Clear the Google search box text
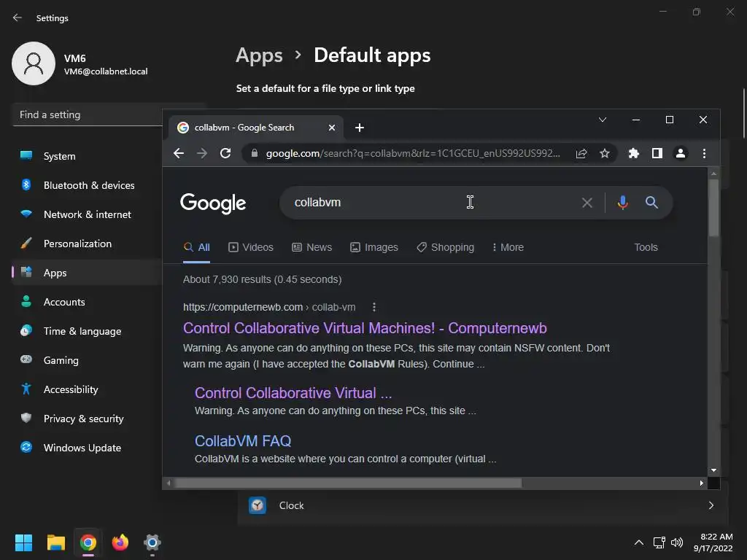The width and height of the screenshot is (747, 560). pos(587,203)
